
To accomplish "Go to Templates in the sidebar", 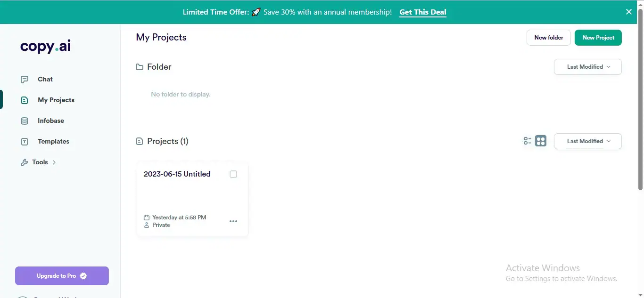I will 53,142.
